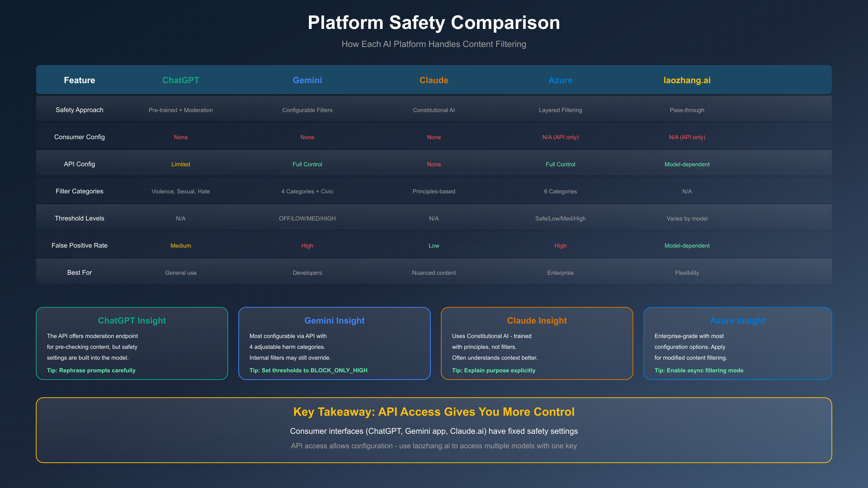Click the Claude column header
868x488 pixels.
coord(434,80)
